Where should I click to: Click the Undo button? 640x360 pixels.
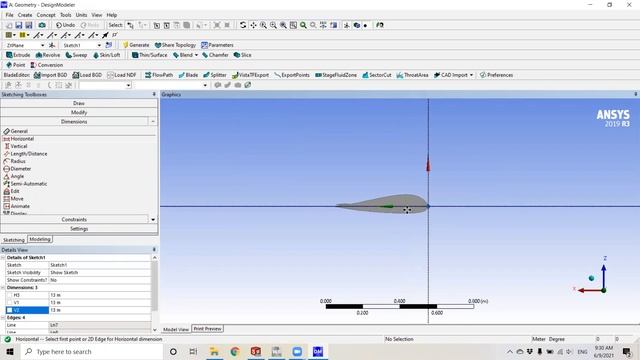pyautogui.click(x=65, y=25)
